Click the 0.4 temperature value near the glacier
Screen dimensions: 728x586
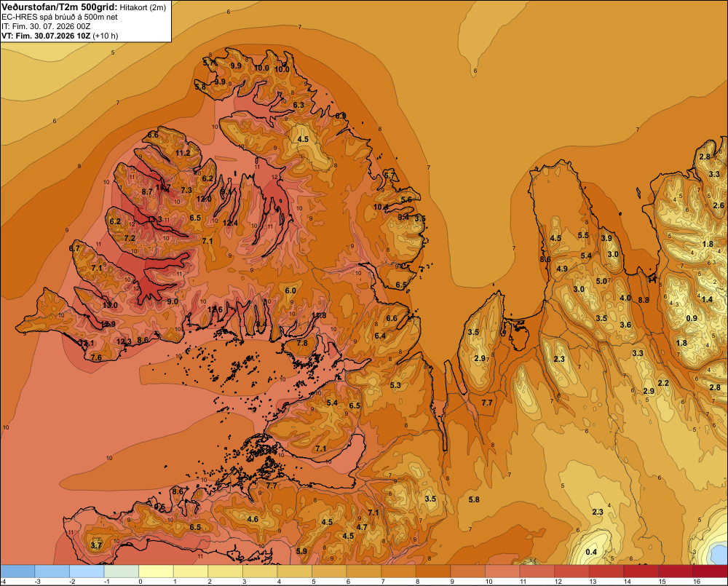[591, 552]
